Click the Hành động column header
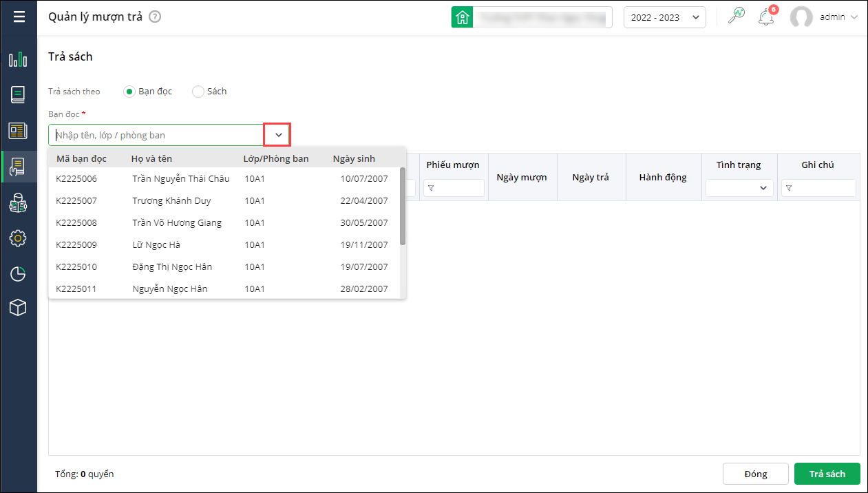Screen dimensions: 868x493 pyautogui.click(x=663, y=178)
